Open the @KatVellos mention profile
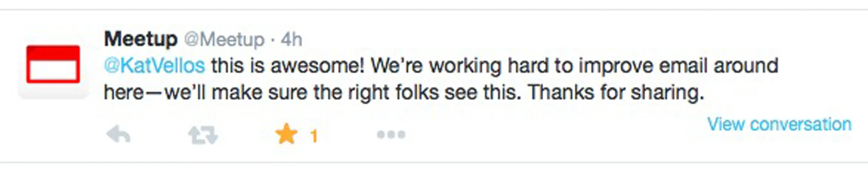 [x=155, y=66]
